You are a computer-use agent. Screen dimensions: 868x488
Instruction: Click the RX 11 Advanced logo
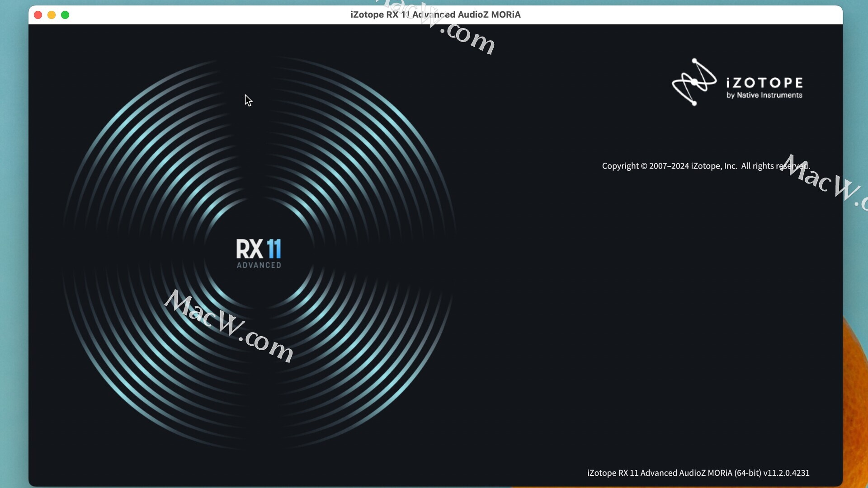[x=259, y=253]
